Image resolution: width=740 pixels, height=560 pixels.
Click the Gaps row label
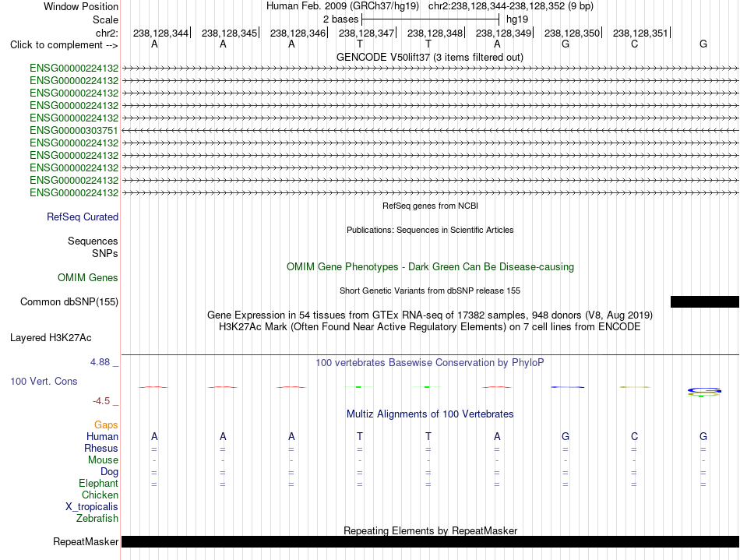pos(106,425)
